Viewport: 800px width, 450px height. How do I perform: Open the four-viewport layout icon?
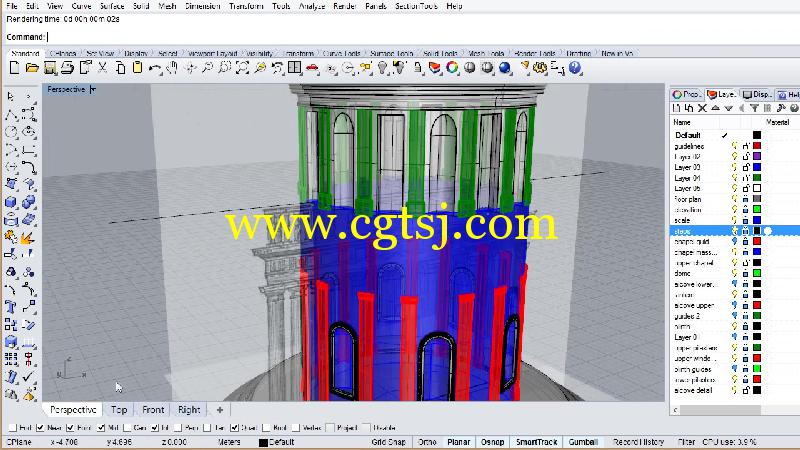294,68
